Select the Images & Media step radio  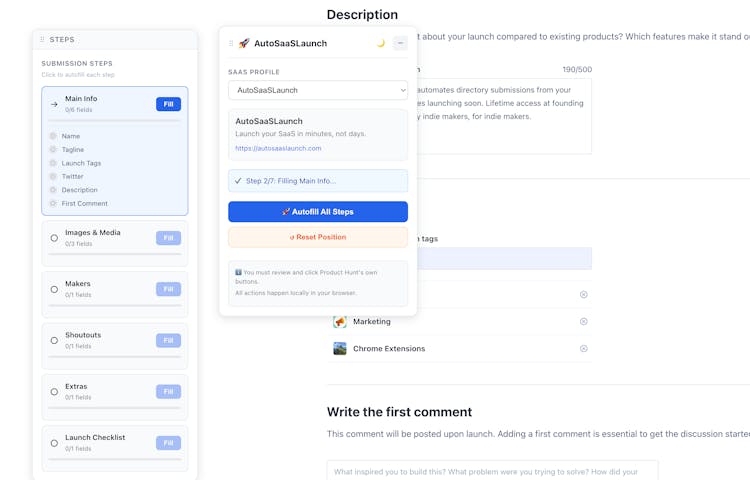(54, 238)
